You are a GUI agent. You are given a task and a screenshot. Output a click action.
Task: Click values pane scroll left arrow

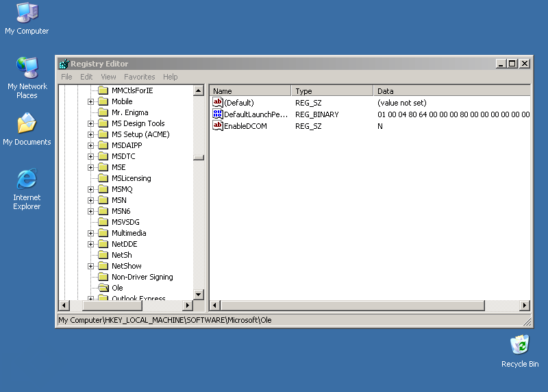215,305
